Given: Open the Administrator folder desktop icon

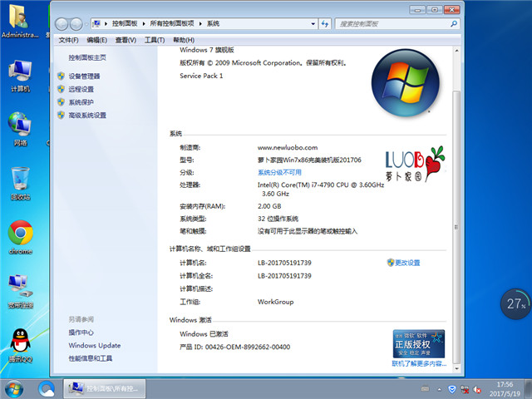Looking at the screenshot, I should 20,21.
